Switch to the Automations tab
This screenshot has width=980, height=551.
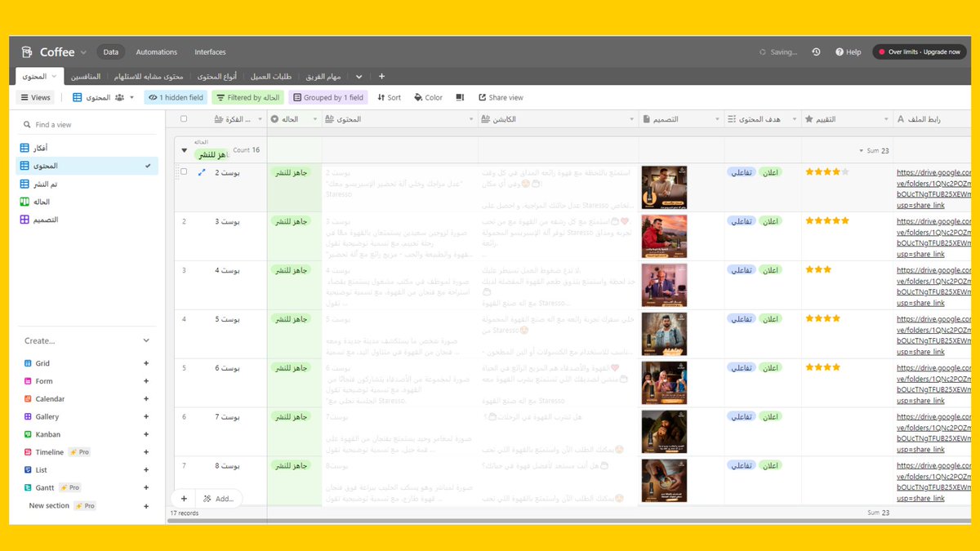[157, 52]
